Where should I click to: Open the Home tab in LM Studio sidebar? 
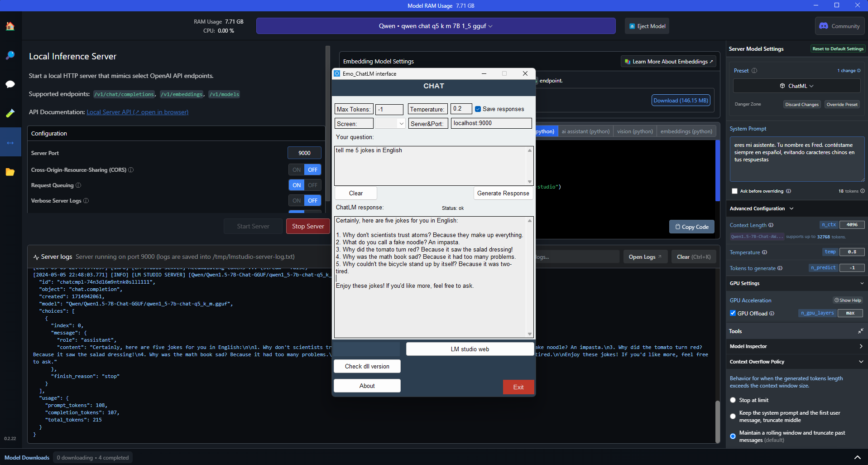tap(10, 26)
